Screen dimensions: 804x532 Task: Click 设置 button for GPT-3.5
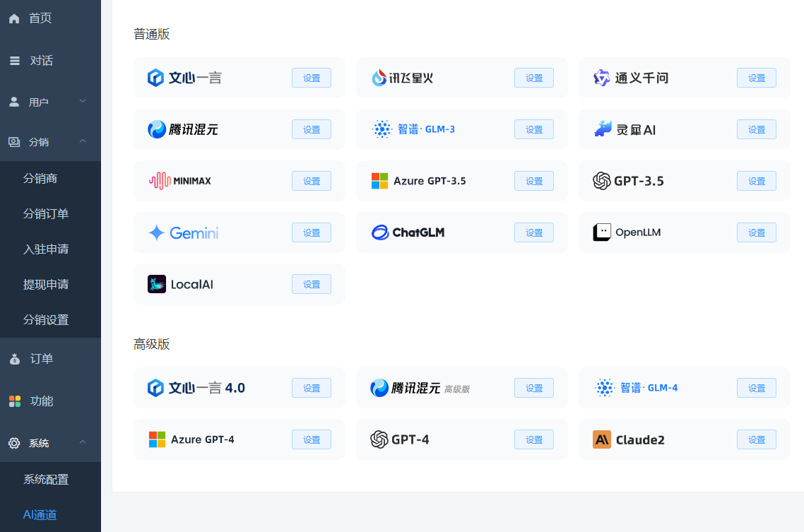tap(757, 181)
